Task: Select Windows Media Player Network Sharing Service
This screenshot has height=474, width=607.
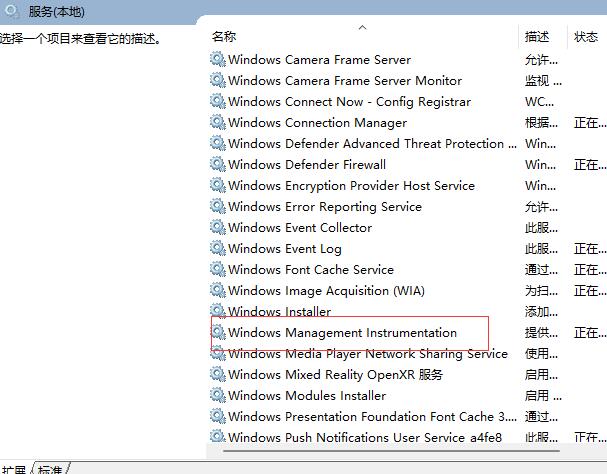Action: point(368,354)
